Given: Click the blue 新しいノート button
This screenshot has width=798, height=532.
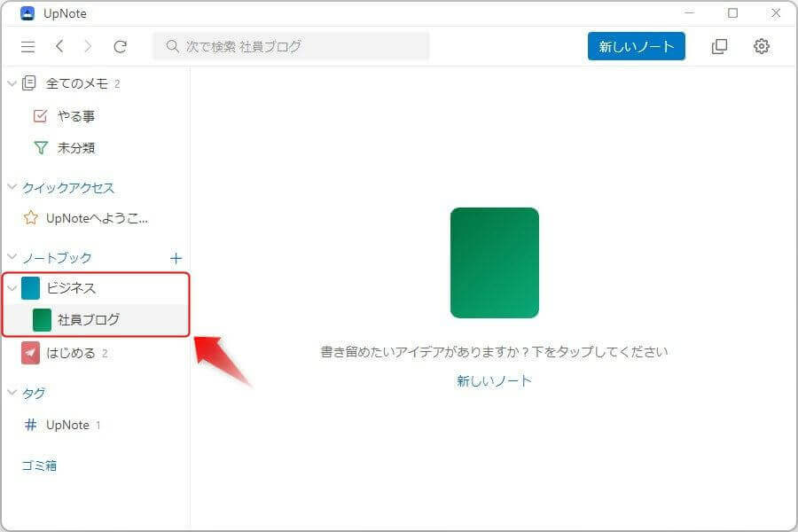Looking at the screenshot, I should (x=636, y=46).
